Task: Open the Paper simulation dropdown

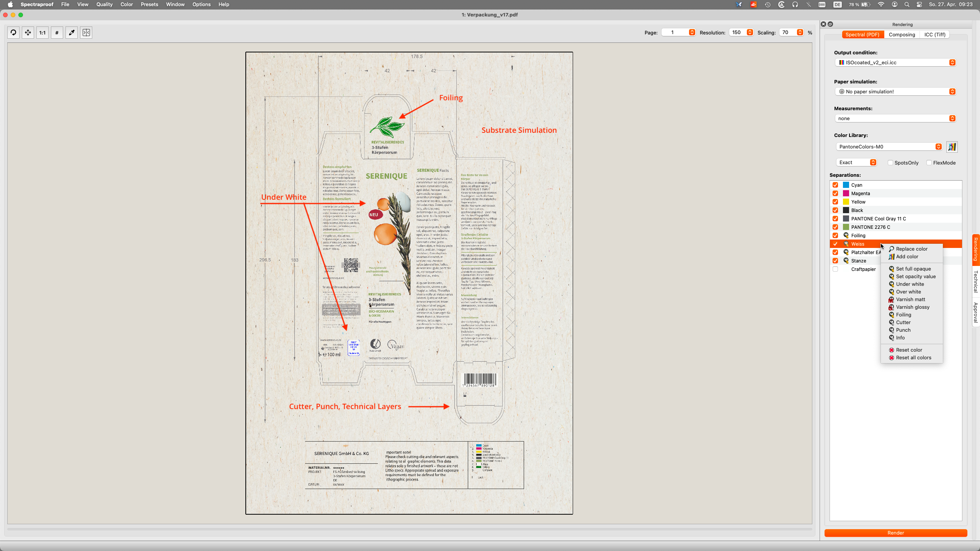Action: point(895,91)
